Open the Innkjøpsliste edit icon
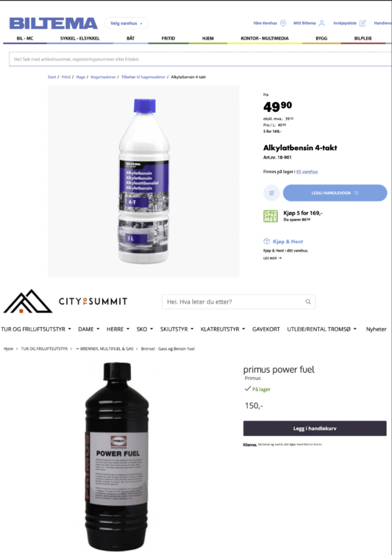 point(362,23)
